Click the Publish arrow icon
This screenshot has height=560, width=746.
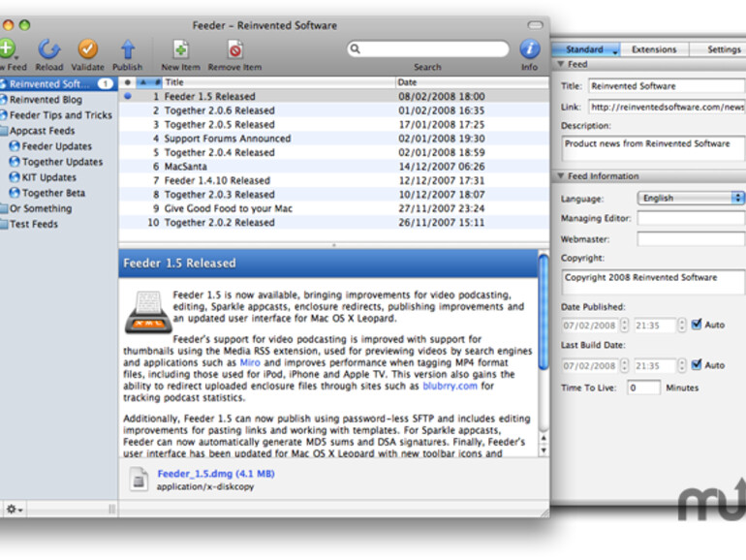(x=128, y=48)
